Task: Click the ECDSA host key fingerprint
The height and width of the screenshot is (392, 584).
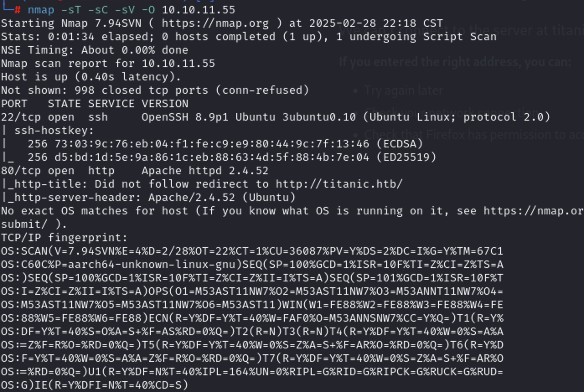Action: click(x=225, y=144)
